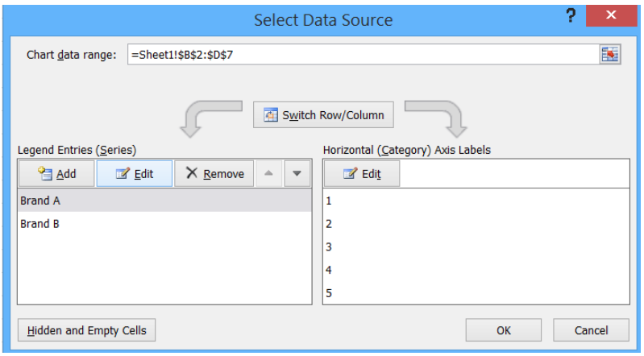Select category label 2
Image resolution: width=644 pixels, height=356 pixels.
[476, 224]
